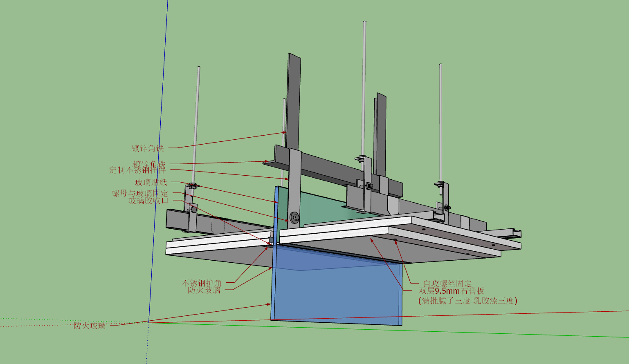
Task: Click the 双层9.5mm石膏板 label
Action: pos(452,291)
